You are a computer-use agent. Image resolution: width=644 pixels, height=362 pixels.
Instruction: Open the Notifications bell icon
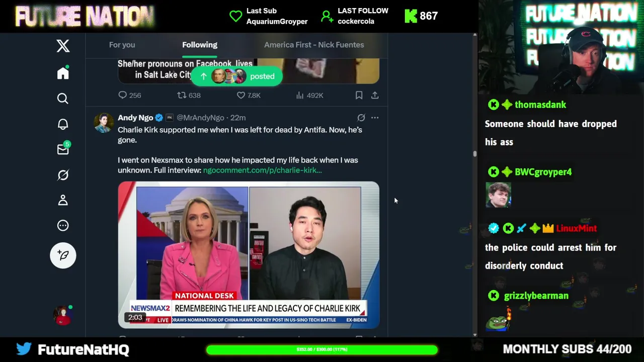[63, 124]
